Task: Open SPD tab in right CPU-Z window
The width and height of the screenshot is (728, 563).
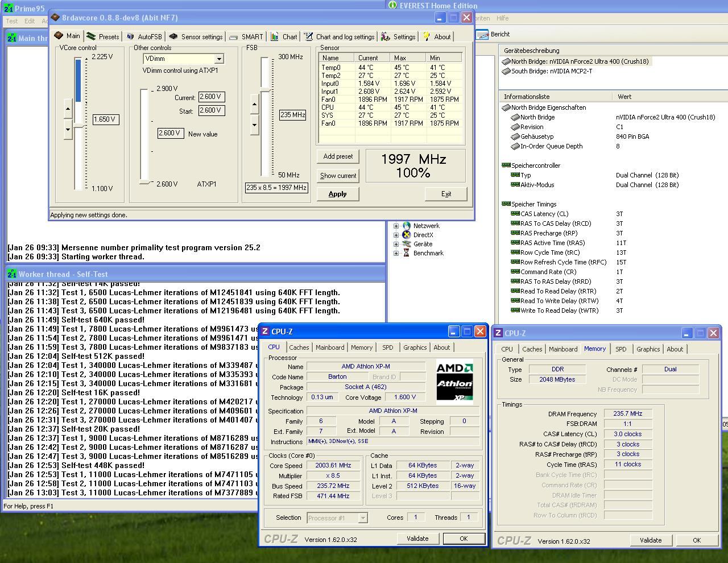Action: (621, 349)
